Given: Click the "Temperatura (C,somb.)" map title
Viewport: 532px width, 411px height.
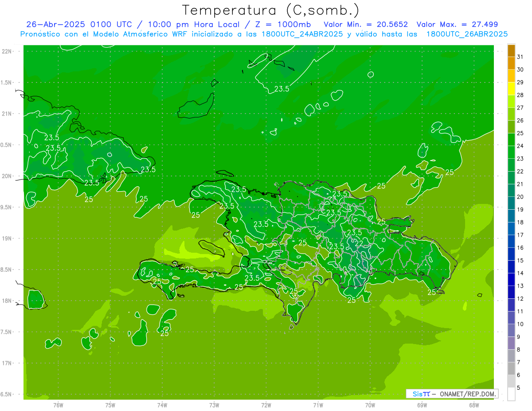Looking at the screenshot, I should pos(270,10).
